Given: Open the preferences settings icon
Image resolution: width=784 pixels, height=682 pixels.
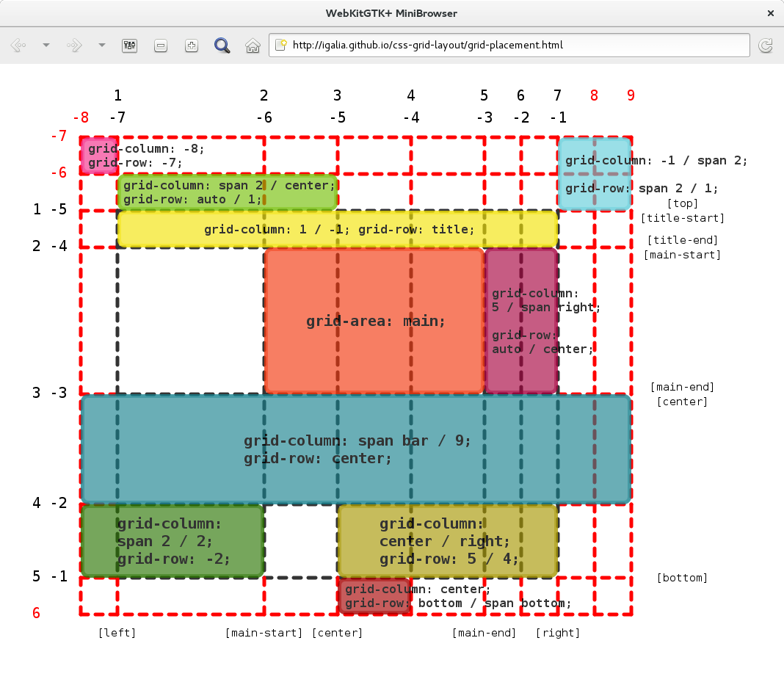Looking at the screenshot, I should click(129, 46).
